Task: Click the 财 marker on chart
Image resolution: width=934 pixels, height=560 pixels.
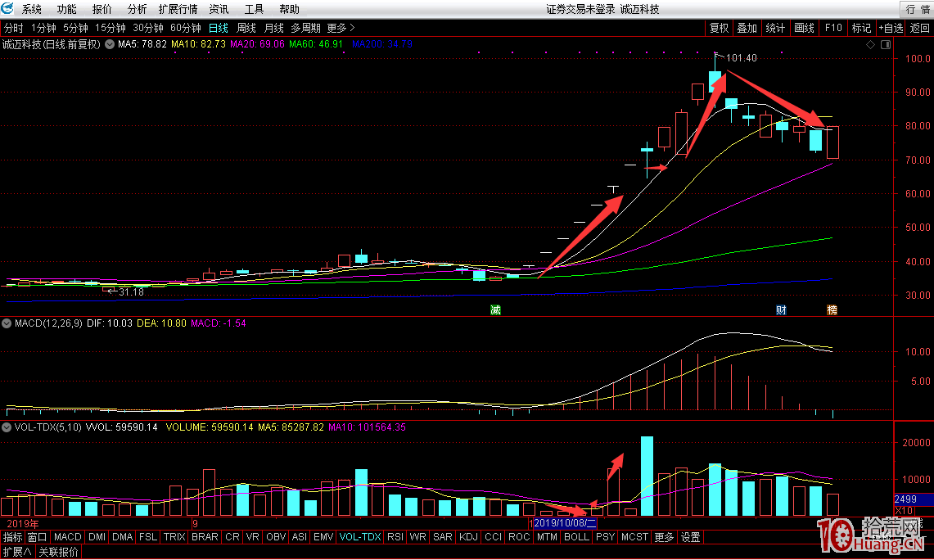Action: pos(781,309)
